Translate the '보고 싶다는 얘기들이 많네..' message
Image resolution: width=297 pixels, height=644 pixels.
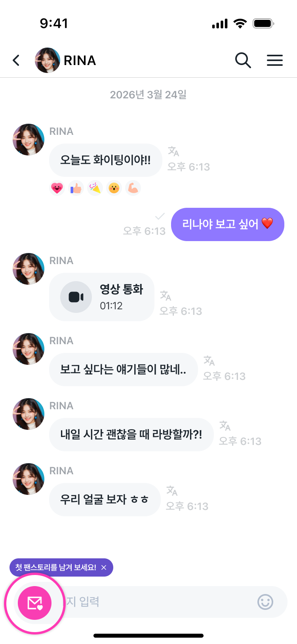tap(209, 360)
